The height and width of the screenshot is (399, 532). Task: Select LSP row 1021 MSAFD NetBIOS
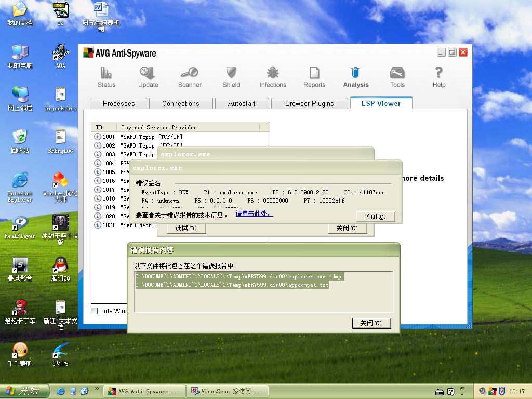(x=125, y=225)
